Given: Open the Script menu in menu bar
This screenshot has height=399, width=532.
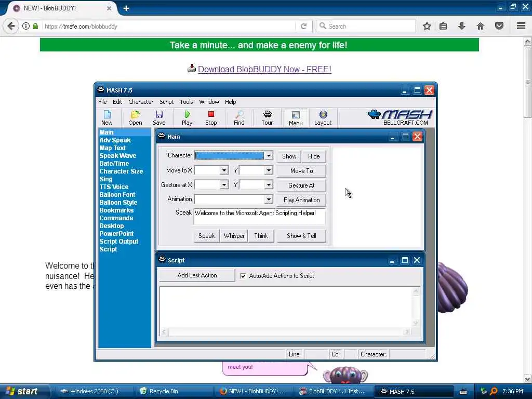Looking at the screenshot, I should coord(167,102).
